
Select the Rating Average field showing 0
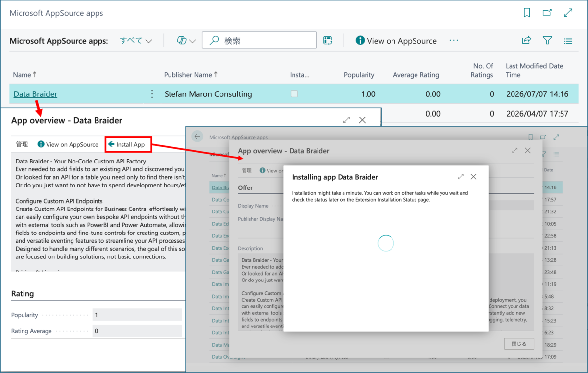pyautogui.click(x=137, y=331)
